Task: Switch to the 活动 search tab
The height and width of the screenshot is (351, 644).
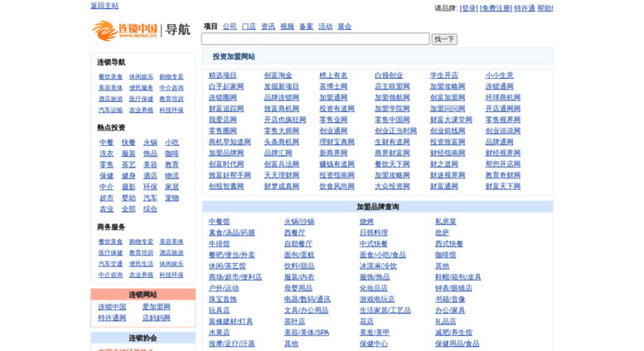Action: pos(325,27)
